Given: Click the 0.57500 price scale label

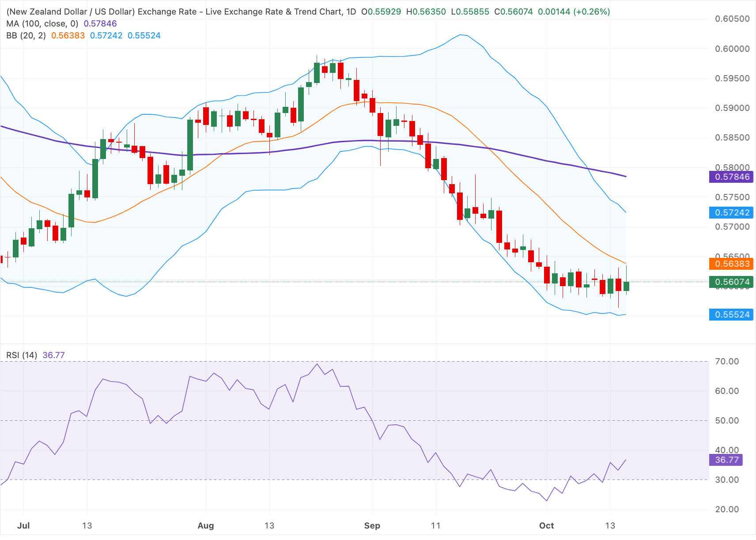Looking at the screenshot, I should click(x=732, y=197).
